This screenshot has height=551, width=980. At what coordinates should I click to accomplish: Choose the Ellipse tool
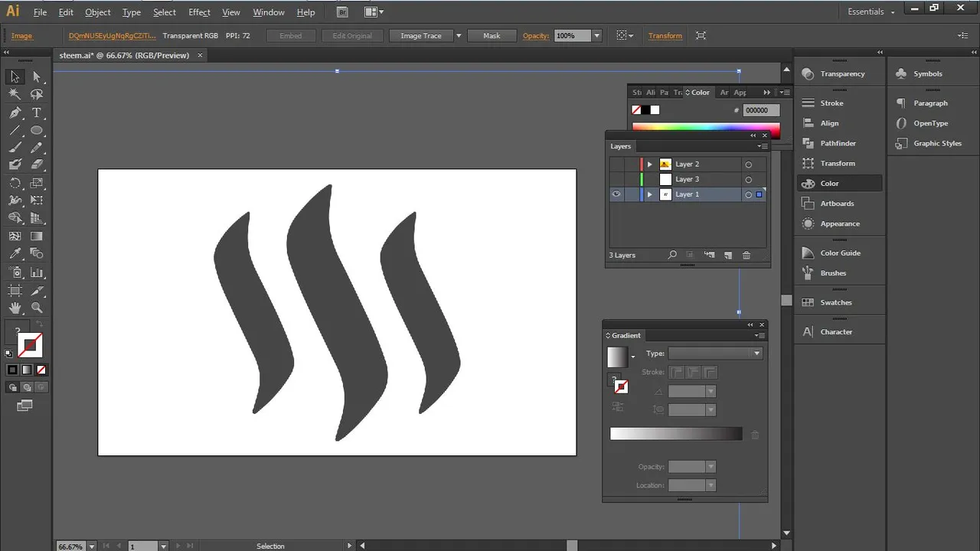(x=37, y=130)
